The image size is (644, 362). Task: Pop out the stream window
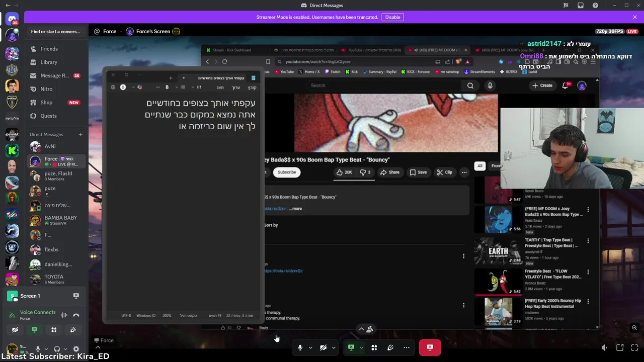(620, 347)
